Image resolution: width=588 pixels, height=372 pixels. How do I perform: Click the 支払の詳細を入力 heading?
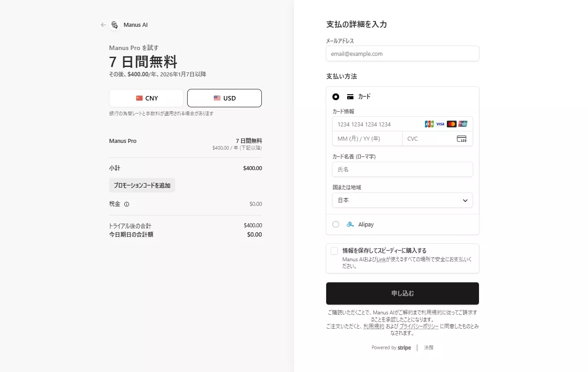click(357, 25)
